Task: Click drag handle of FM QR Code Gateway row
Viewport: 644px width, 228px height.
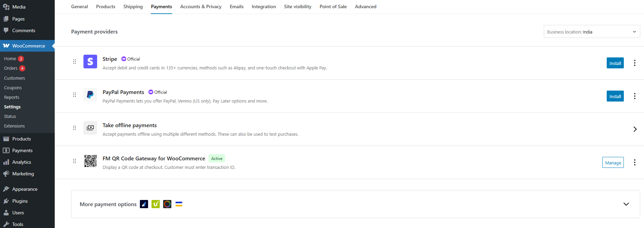Action: pyautogui.click(x=75, y=161)
